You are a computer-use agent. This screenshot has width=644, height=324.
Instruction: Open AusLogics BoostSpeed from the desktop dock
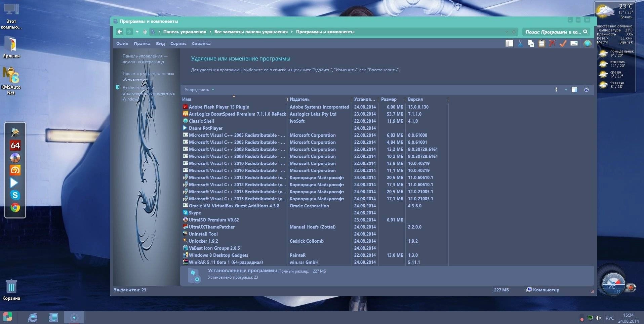(x=15, y=170)
